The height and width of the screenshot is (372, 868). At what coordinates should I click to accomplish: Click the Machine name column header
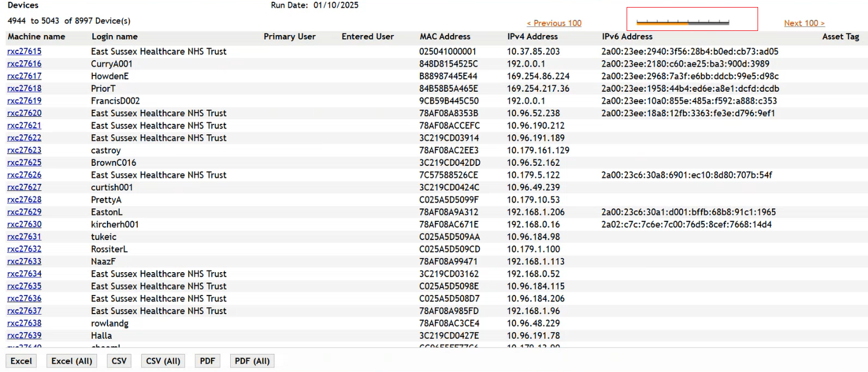coord(37,37)
